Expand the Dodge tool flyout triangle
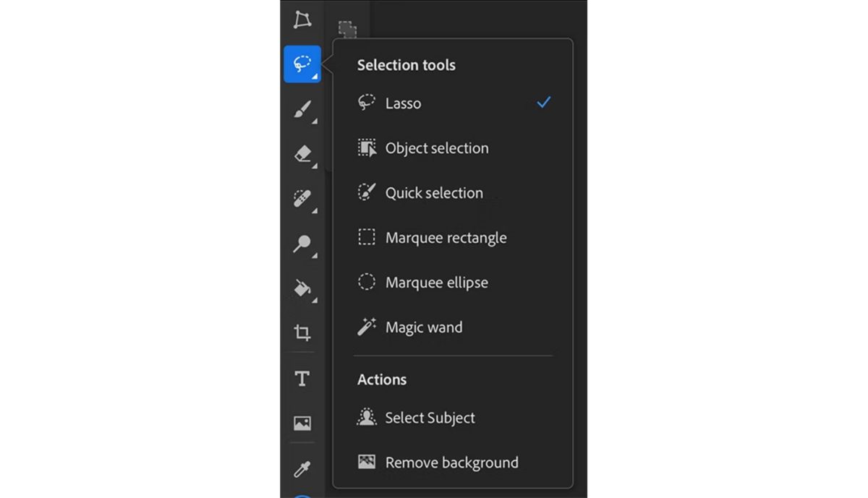Screen dimensions: 868x498 [x=314, y=255]
